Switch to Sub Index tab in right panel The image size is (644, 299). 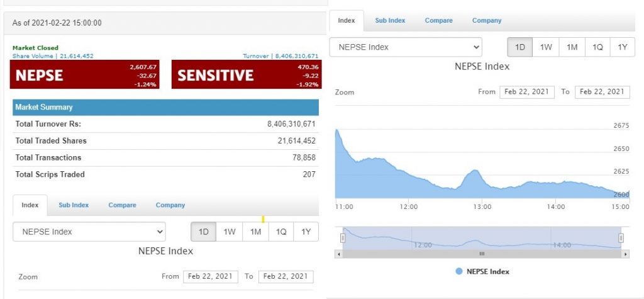click(390, 21)
